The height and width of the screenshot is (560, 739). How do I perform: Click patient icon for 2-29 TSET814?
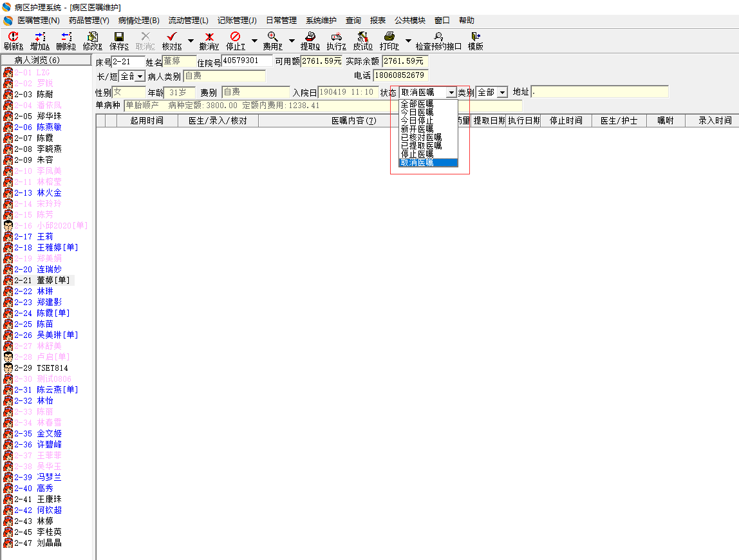(8, 368)
